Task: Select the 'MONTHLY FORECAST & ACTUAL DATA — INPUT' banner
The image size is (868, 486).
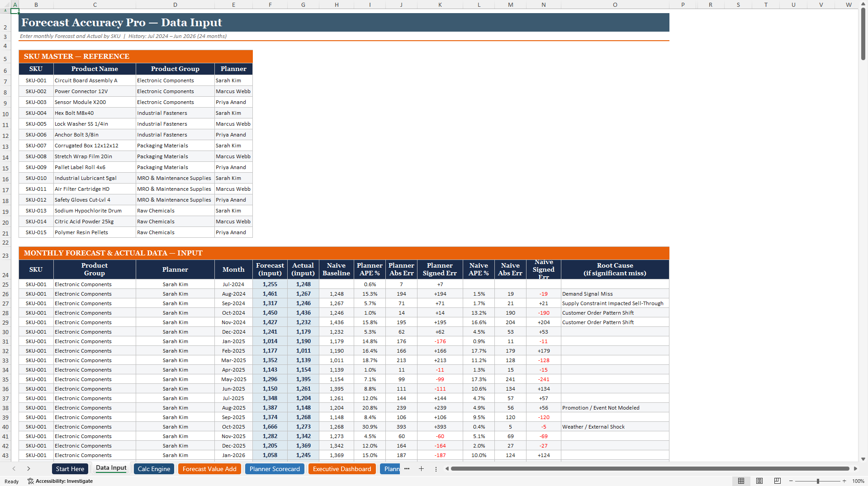Action: [344, 253]
